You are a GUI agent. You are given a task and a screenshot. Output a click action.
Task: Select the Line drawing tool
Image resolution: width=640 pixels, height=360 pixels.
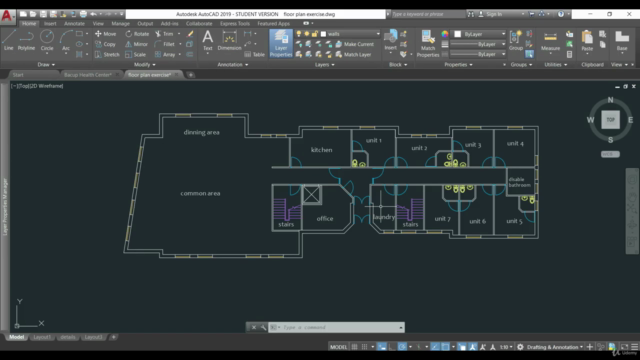(9, 40)
